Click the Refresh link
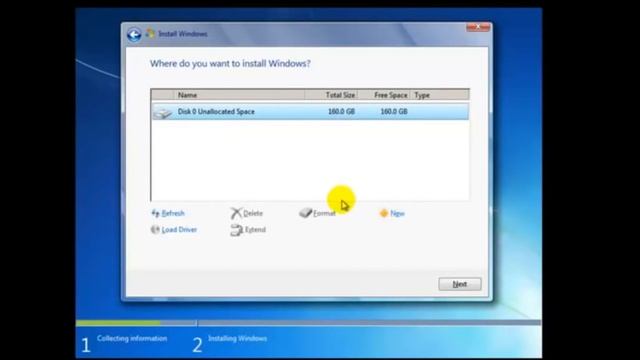The height and width of the screenshot is (360, 640). pyautogui.click(x=173, y=213)
